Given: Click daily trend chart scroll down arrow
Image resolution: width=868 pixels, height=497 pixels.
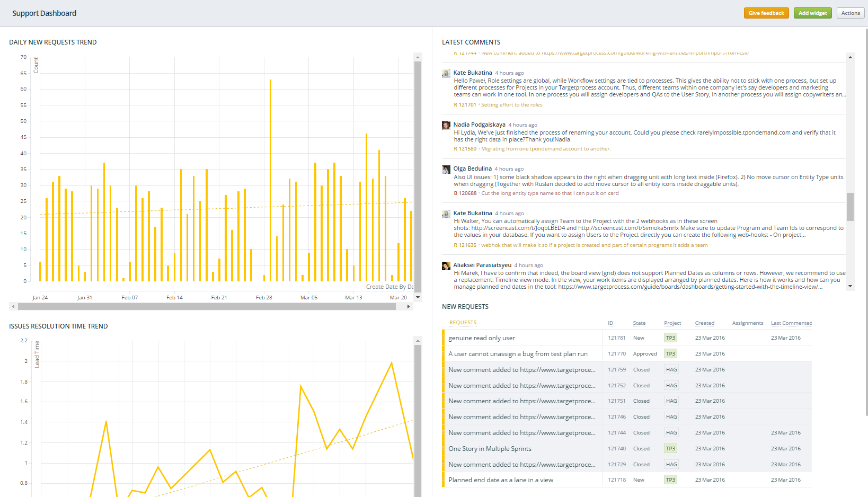Looking at the screenshot, I should [418, 297].
